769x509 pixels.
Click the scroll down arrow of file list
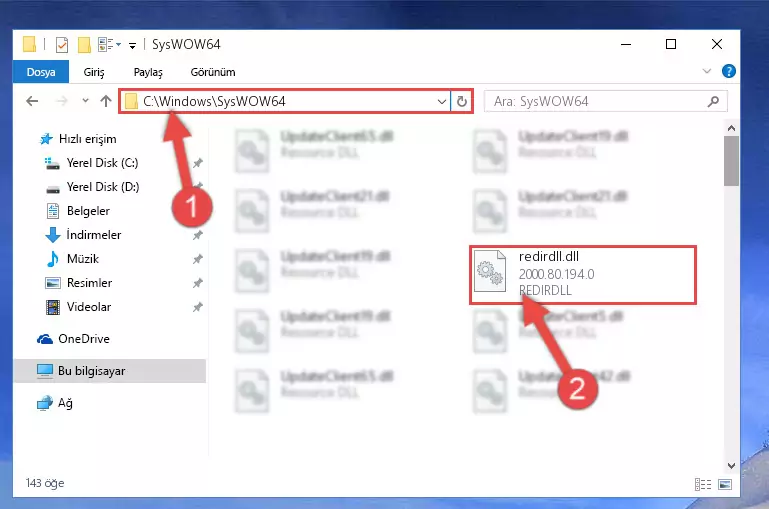(x=731, y=466)
